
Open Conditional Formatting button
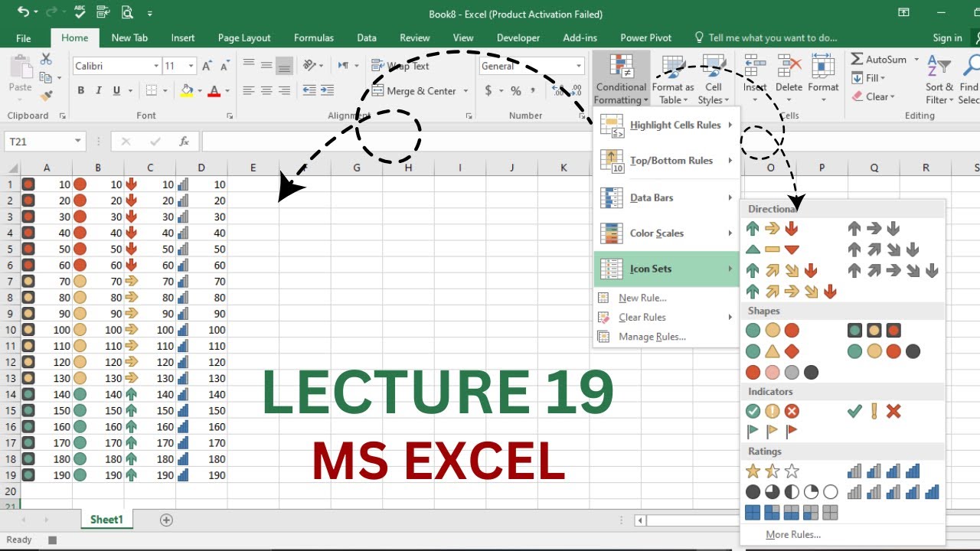(622, 79)
